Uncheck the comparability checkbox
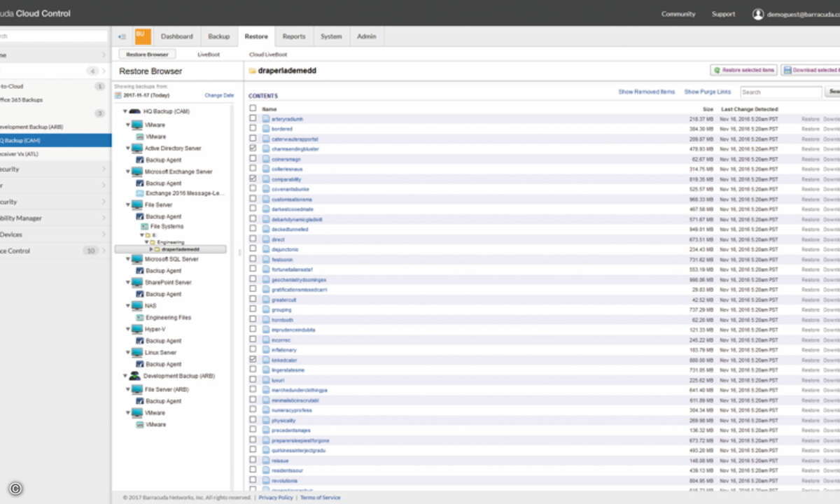Image resolution: width=840 pixels, height=504 pixels. (x=253, y=179)
